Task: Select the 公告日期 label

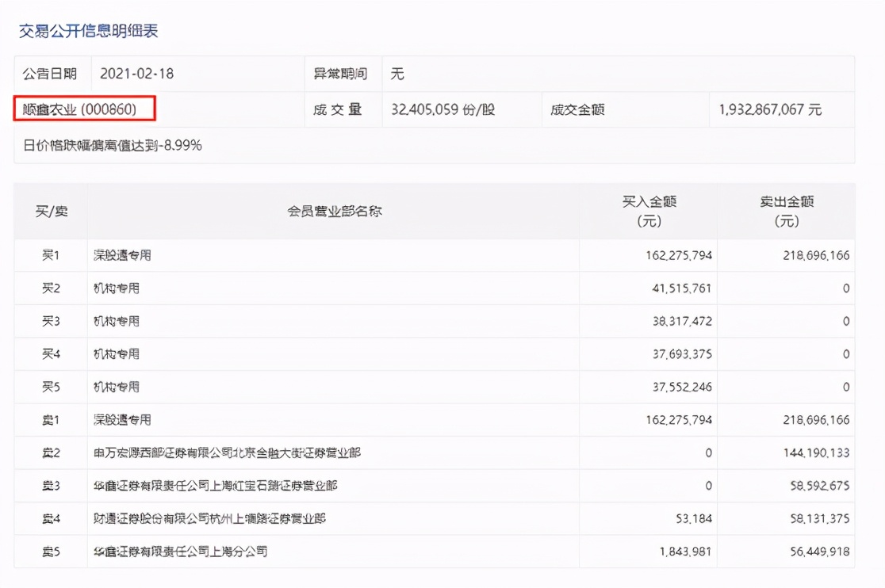Action: pyautogui.click(x=50, y=74)
